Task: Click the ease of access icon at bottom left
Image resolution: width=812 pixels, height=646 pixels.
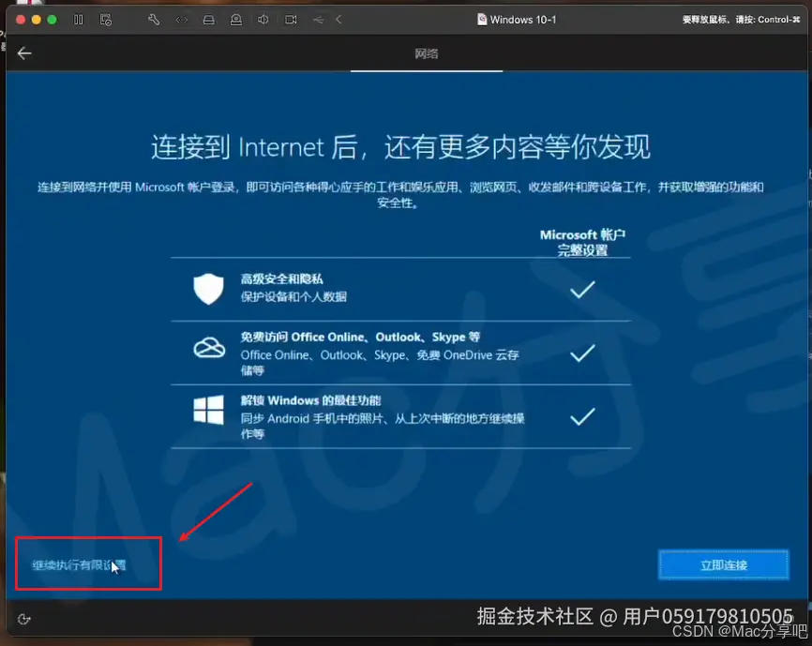Action: pyautogui.click(x=24, y=618)
